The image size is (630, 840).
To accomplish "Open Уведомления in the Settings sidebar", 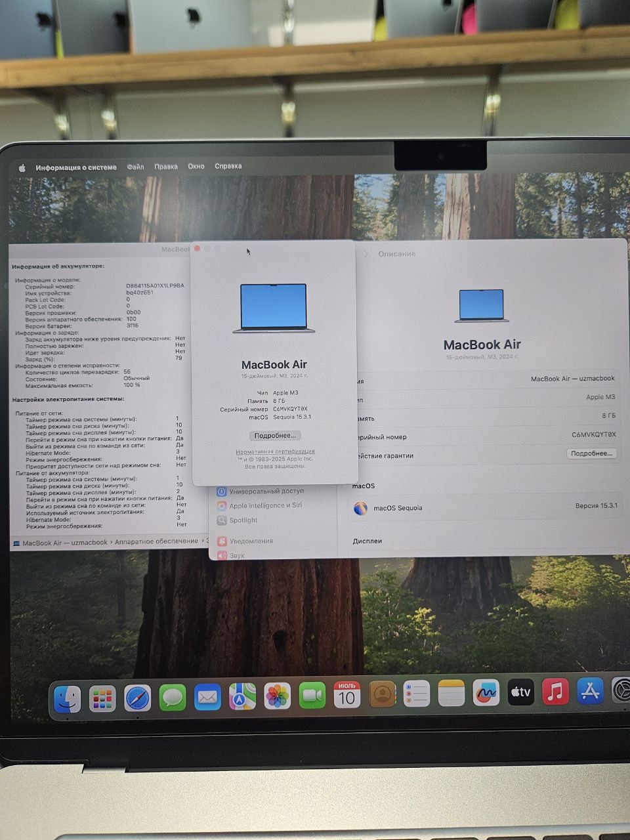I will tap(245, 541).
